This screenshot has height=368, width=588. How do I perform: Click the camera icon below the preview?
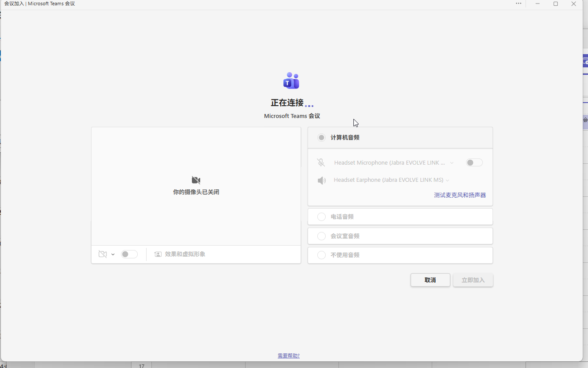click(x=103, y=254)
